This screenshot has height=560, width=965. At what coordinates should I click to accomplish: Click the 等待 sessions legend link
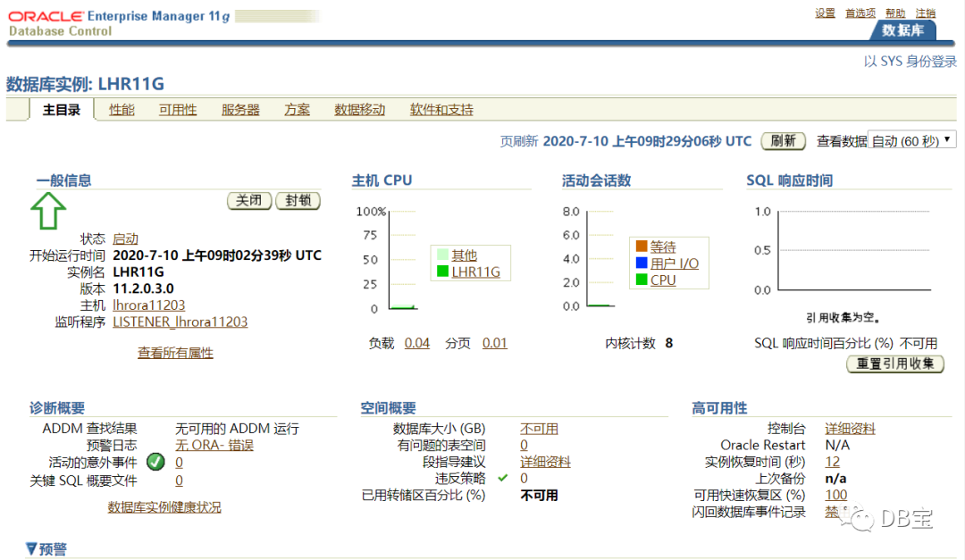click(x=663, y=247)
